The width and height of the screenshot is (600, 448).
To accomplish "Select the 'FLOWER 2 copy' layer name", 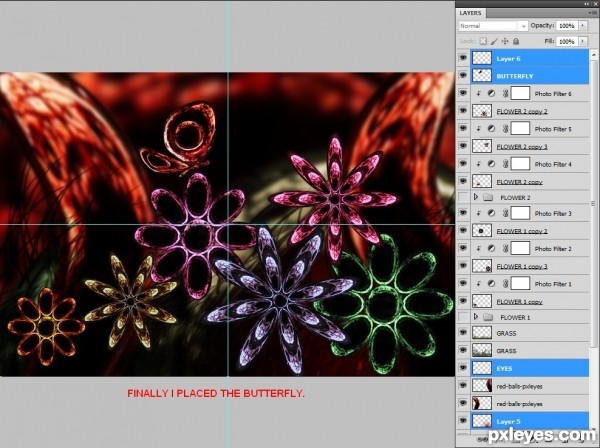I will coord(520,182).
